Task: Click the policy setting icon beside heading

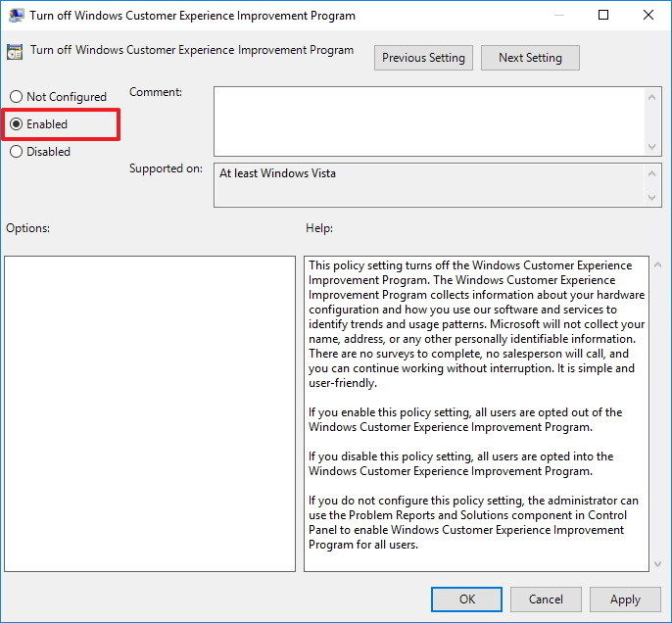Action: [15, 52]
